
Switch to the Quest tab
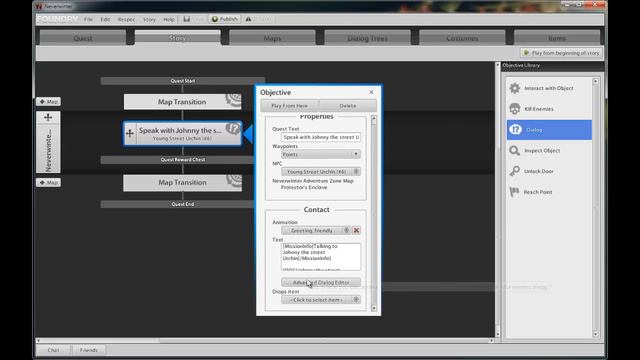83,38
